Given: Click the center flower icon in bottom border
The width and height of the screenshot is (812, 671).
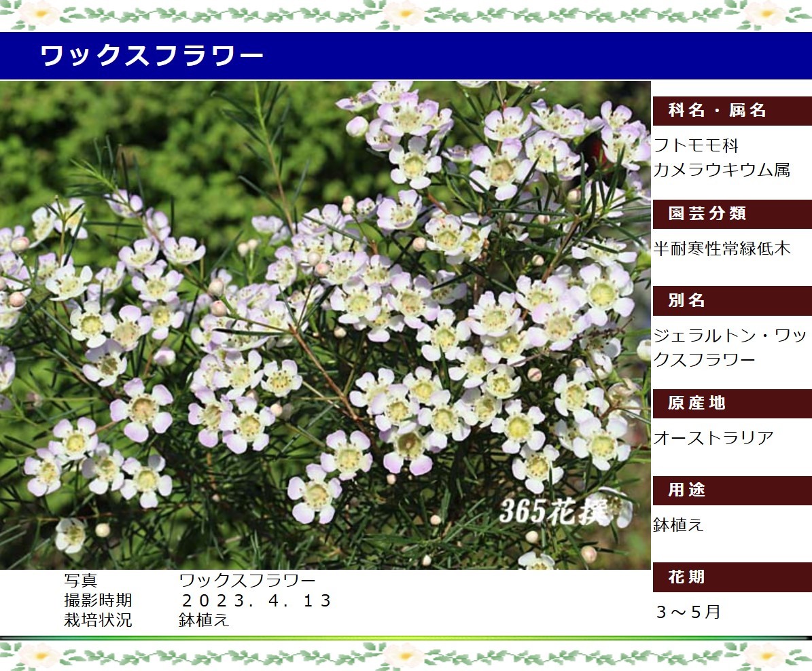Looking at the screenshot, I should [404, 655].
